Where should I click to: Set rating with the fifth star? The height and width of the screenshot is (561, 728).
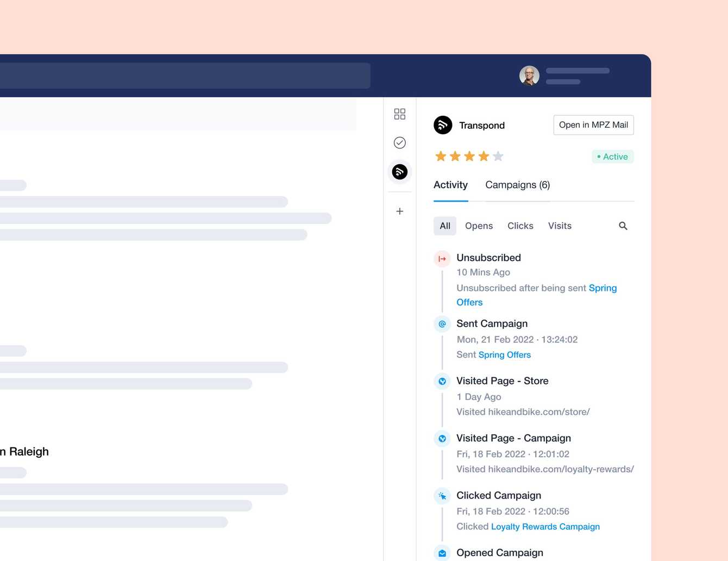click(498, 157)
